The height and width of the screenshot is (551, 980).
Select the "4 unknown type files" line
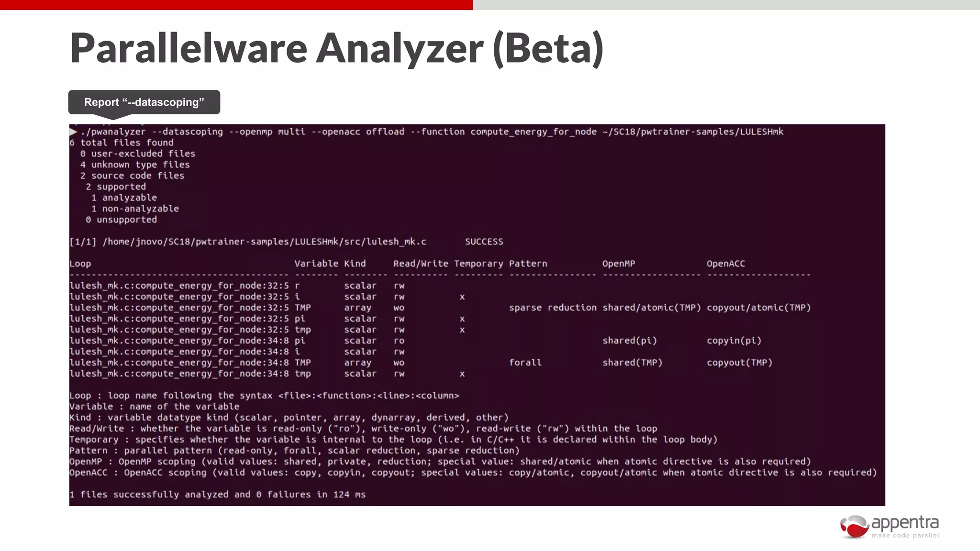[135, 165]
